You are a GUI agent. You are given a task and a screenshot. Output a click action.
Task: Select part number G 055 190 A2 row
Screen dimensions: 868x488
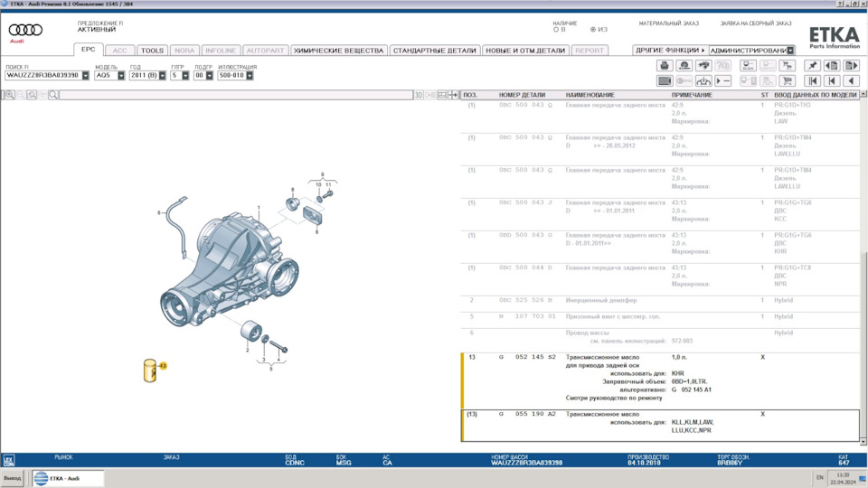(x=660, y=425)
